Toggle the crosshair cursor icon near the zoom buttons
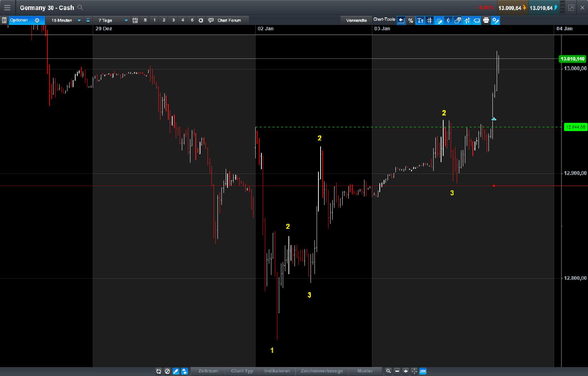The image size is (588, 376). coord(414,371)
